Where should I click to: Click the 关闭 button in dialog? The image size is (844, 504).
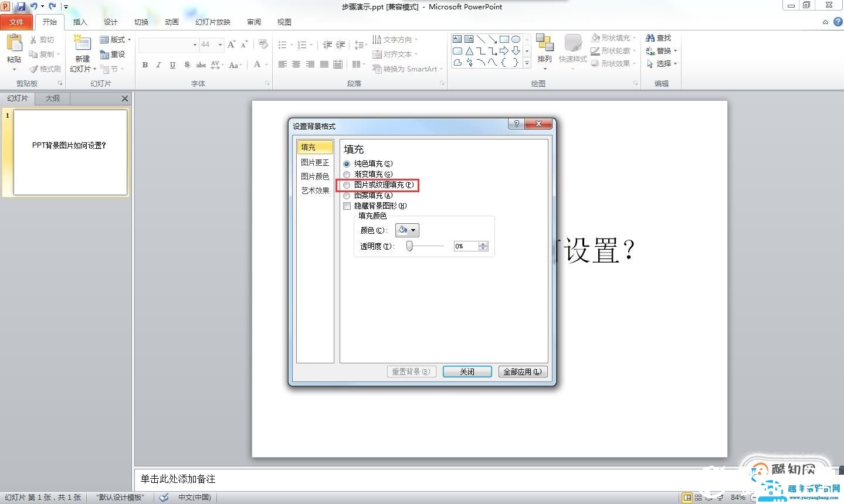[467, 372]
